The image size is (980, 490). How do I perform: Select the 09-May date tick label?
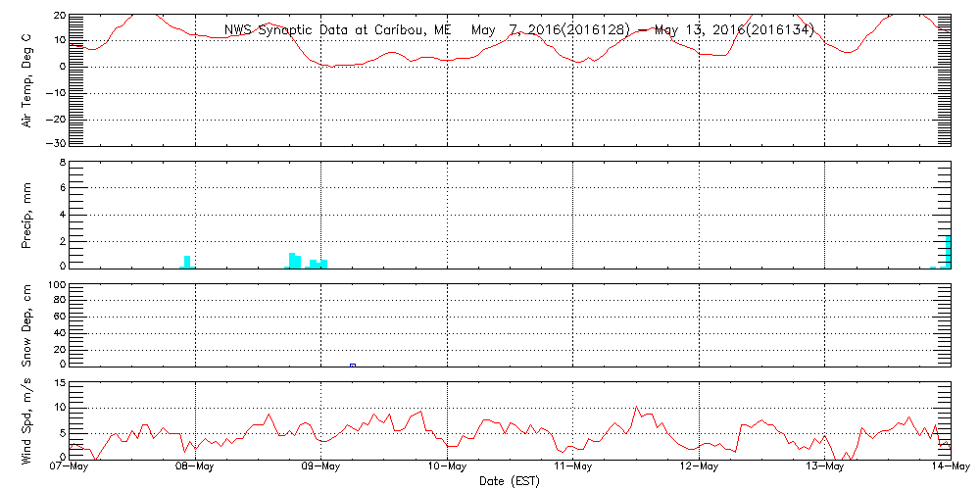tap(320, 466)
